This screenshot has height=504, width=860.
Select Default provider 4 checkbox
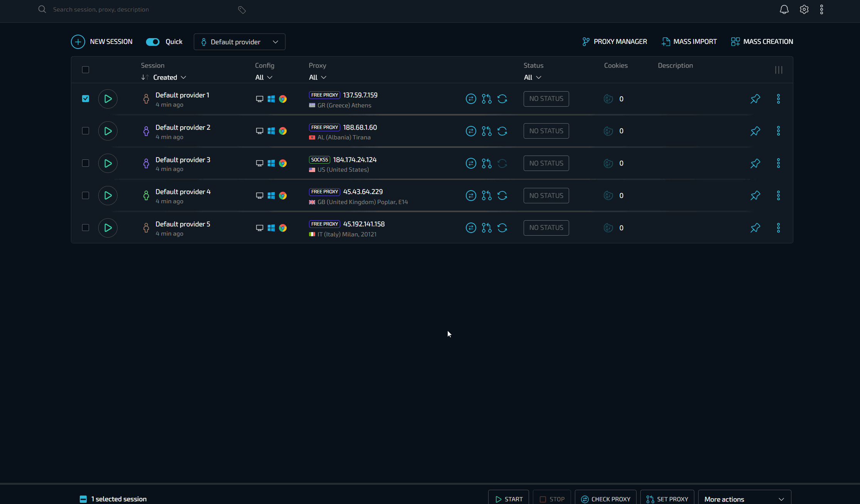pos(86,196)
